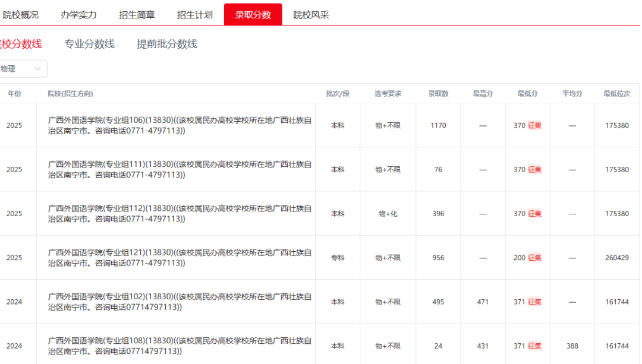
Task: Click the 2024 year cell in 专业组108 row
Action: (x=14, y=346)
